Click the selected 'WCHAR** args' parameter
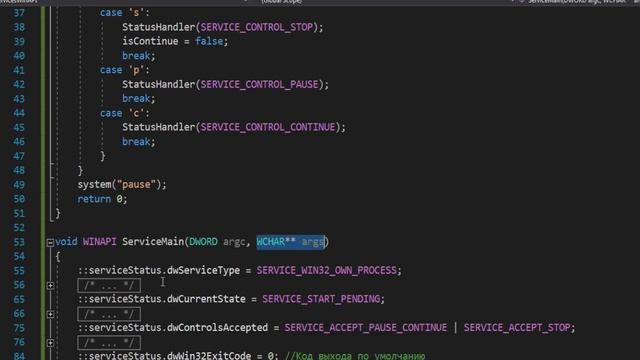The height and width of the screenshot is (360, 640). click(290, 242)
